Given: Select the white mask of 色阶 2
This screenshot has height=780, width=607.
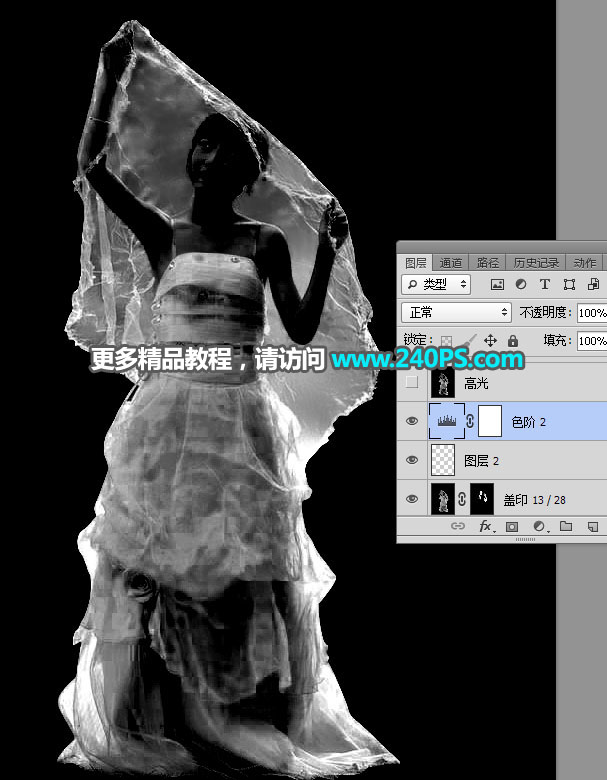Looking at the screenshot, I should pos(490,421).
